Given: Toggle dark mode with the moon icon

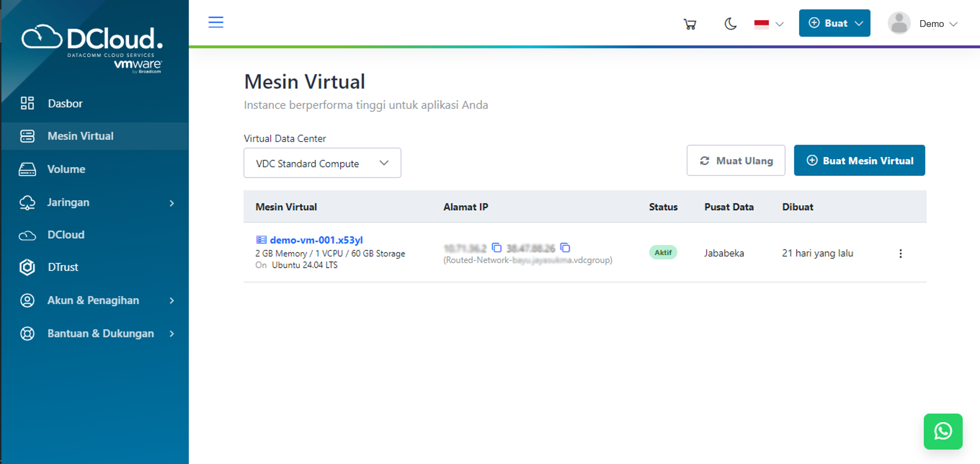Looking at the screenshot, I should coord(730,24).
